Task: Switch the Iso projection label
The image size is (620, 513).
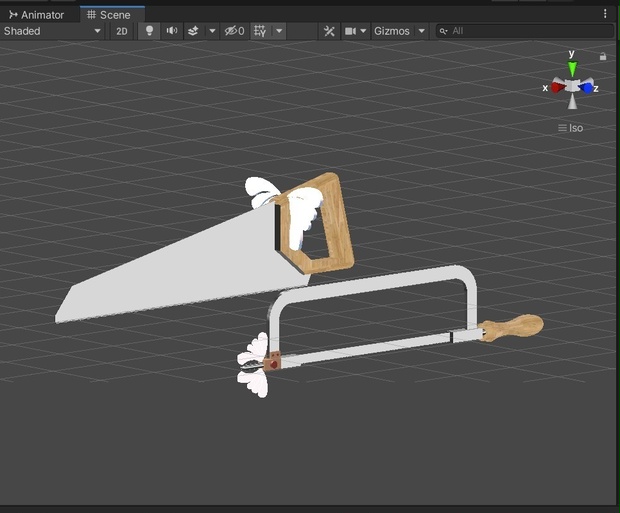Action: point(571,128)
